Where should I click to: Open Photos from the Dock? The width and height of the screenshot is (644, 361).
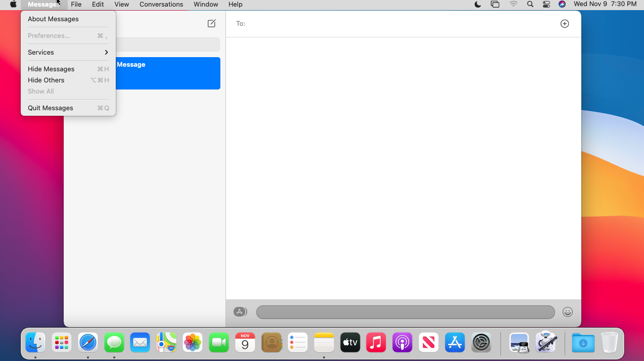tap(193, 343)
